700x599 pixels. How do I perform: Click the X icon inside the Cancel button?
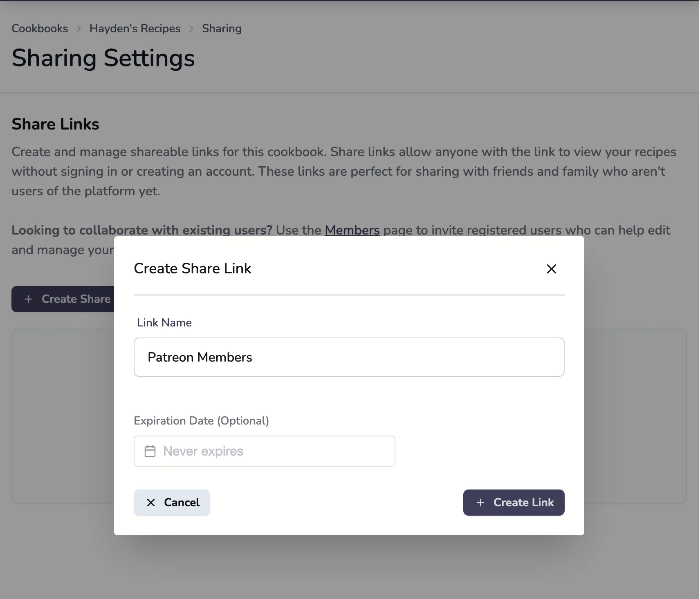coord(151,502)
